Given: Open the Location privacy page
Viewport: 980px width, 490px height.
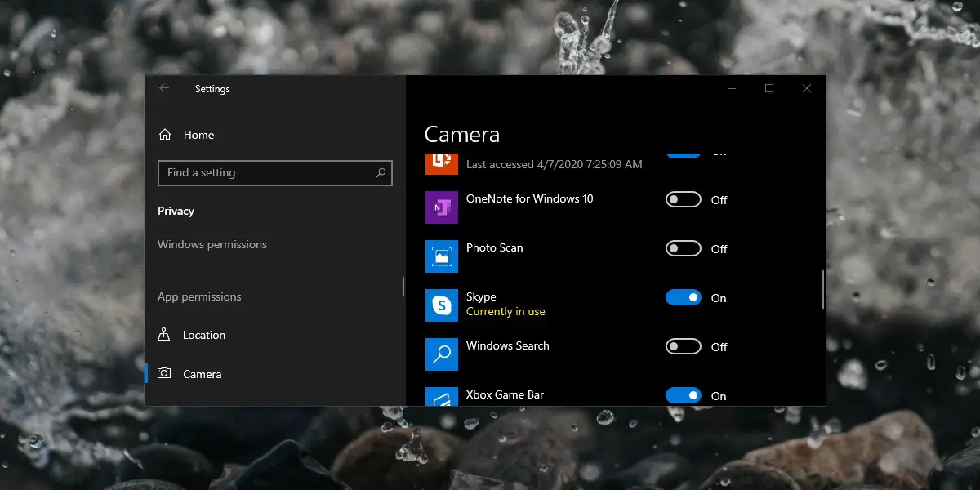Looking at the screenshot, I should click(x=203, y=335).
